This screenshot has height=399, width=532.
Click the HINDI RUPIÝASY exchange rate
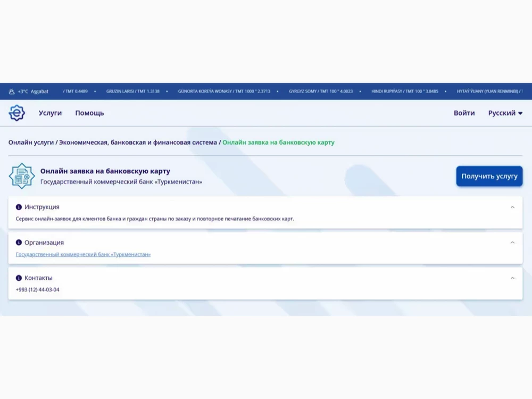point(405,92)
